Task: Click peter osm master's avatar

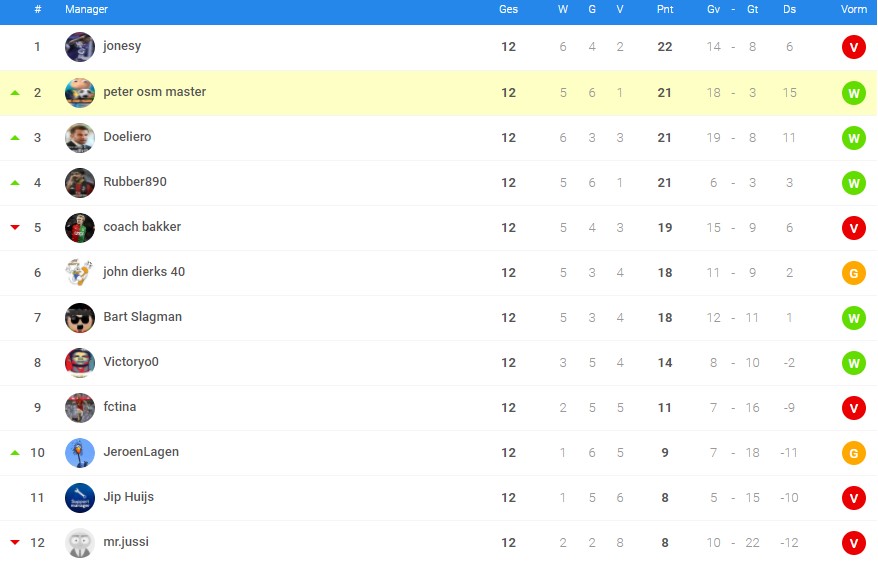Action: click(x=80, y=92)
